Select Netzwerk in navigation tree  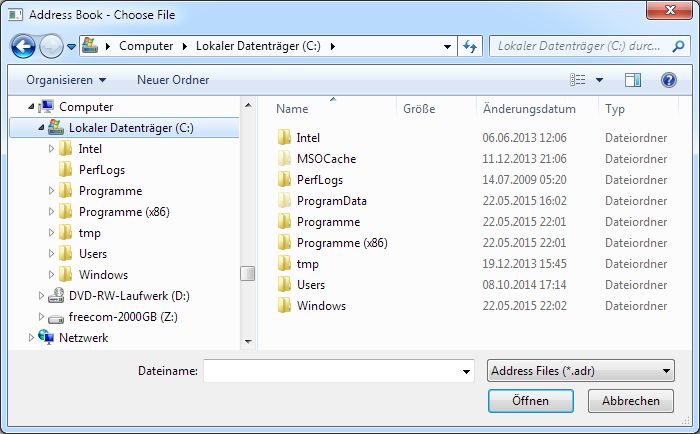[x=83, y=338]
